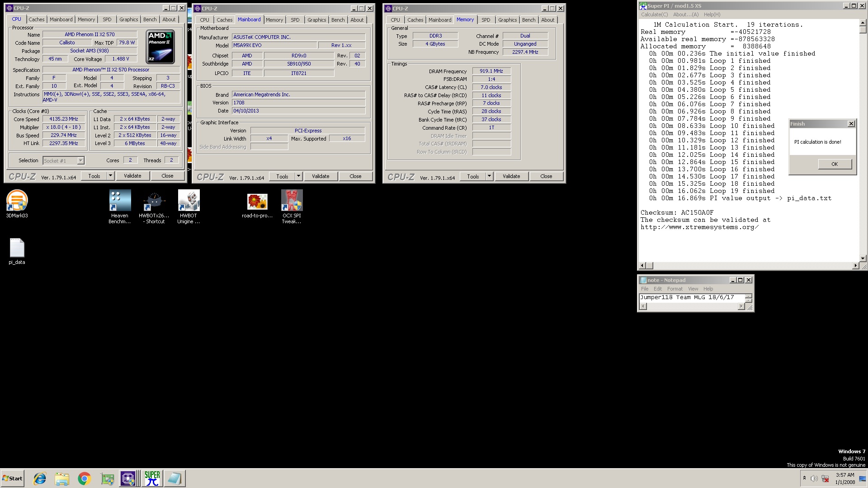Viewport: 868px width, 488px height.
Task: Click the Multiplier x 18.0 value
Action: [64, 127]
